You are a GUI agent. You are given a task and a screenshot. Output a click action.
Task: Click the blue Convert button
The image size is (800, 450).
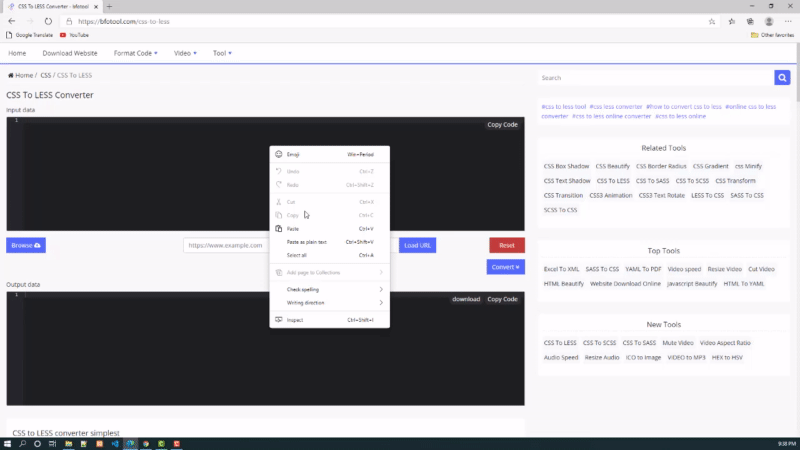pyautogui.click(x=506, y=267)
